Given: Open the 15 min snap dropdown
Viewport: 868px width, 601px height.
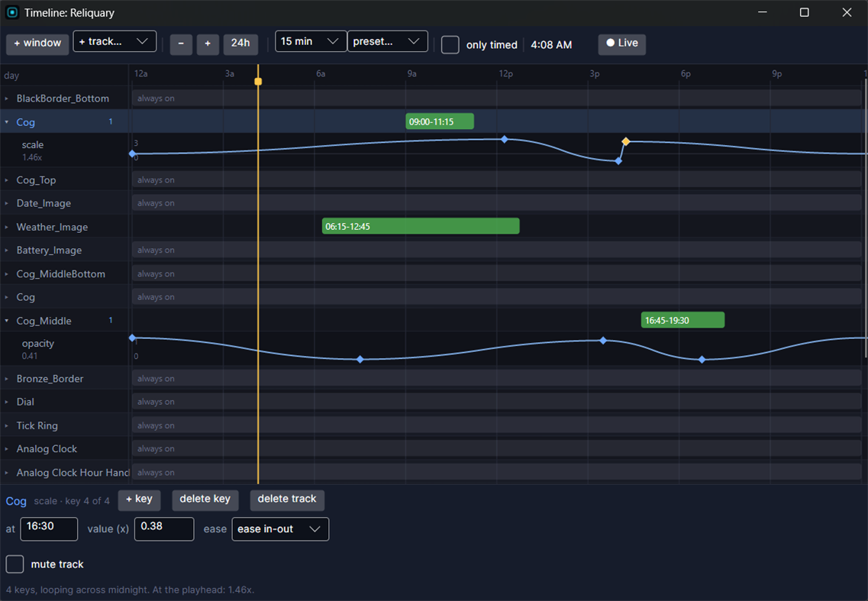Looking at the screenshot, I should pos(311,41).
